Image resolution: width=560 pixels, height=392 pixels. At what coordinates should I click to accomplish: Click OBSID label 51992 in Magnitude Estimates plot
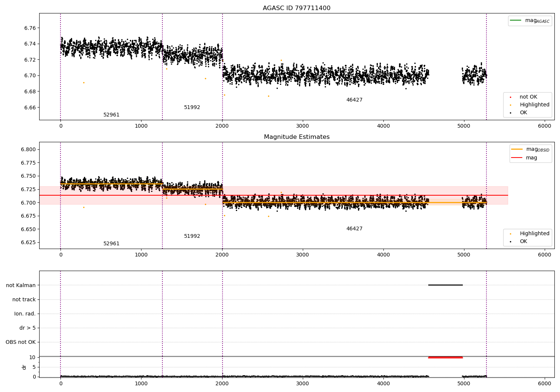(192, 236)
